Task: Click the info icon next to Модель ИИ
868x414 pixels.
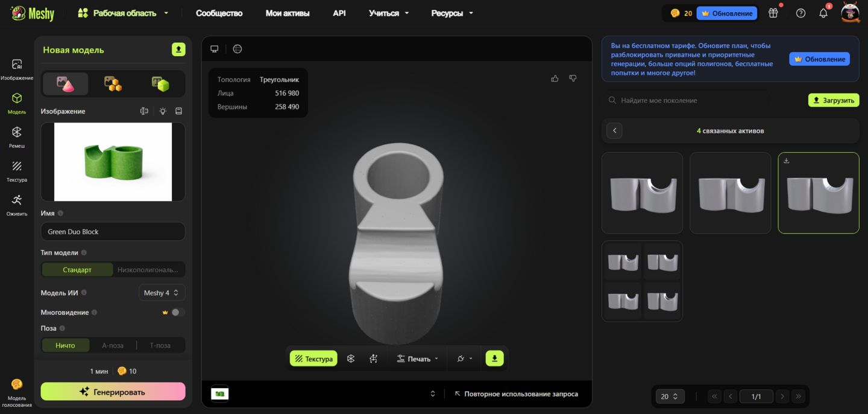Action: tap(84, 293)
